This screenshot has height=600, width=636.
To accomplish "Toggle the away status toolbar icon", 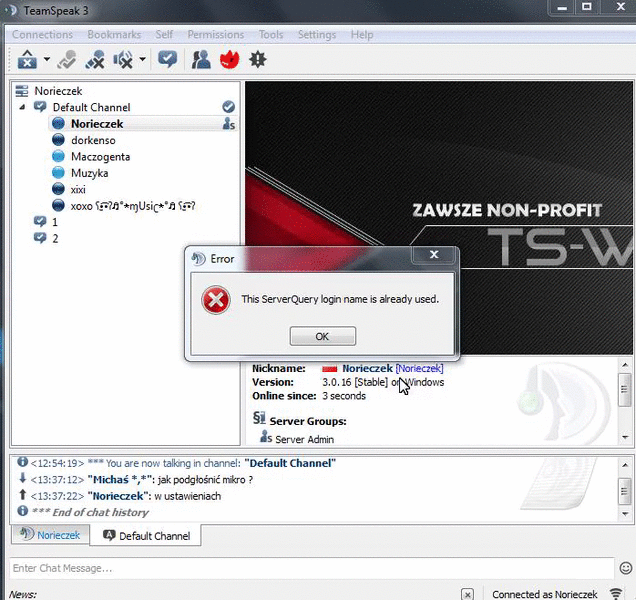I will pyautogui.click(x=95, y=60).
